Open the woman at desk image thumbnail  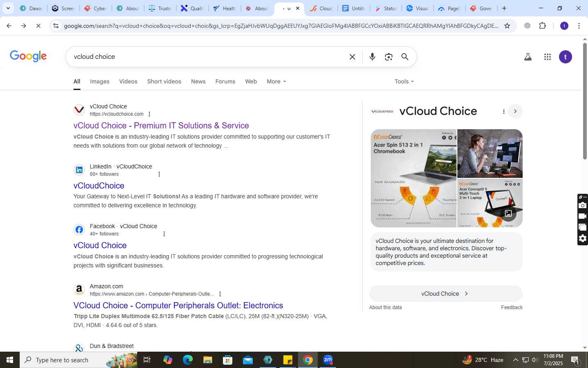(490, 153)
